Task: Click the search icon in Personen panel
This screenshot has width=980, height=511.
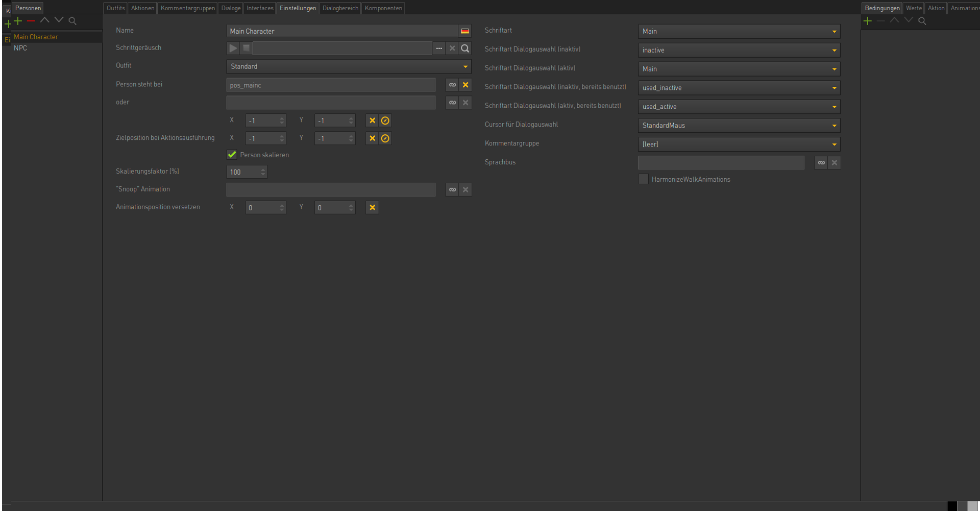Action: (72, 21)
